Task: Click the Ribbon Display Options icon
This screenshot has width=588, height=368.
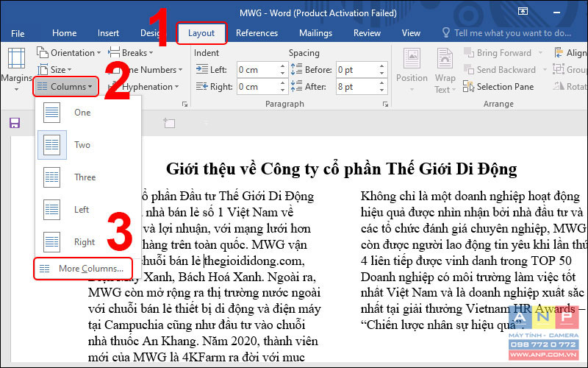Action: [x=523, y=12]
